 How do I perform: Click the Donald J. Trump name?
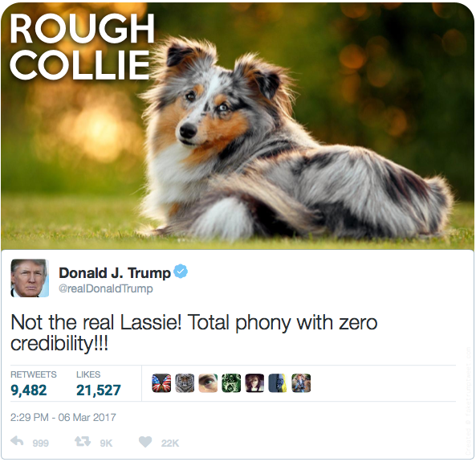pos(115,272)
